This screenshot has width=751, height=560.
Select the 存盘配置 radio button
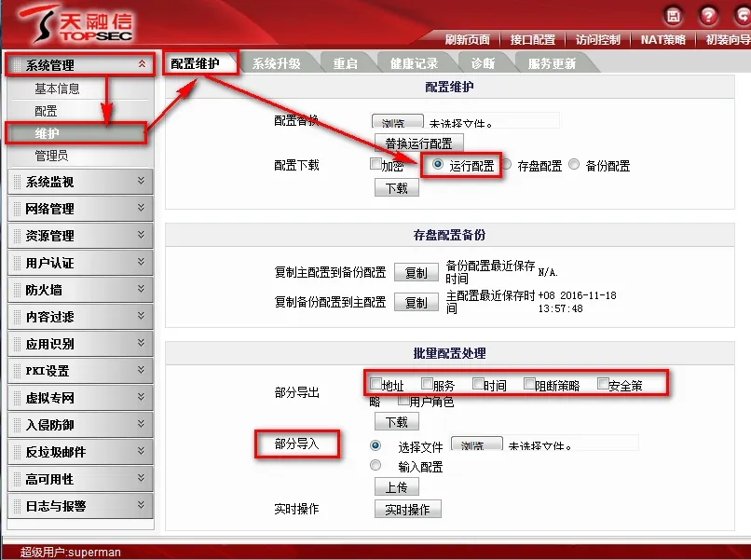506,164
